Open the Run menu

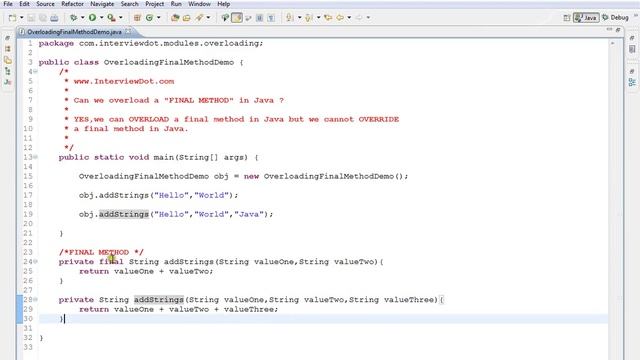pos(176,4)
